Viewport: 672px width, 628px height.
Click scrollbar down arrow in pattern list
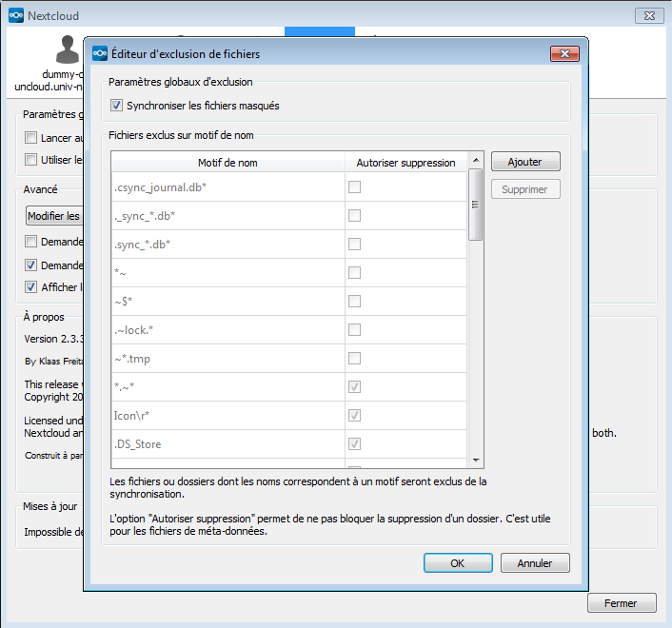click(x=476, y=461)
